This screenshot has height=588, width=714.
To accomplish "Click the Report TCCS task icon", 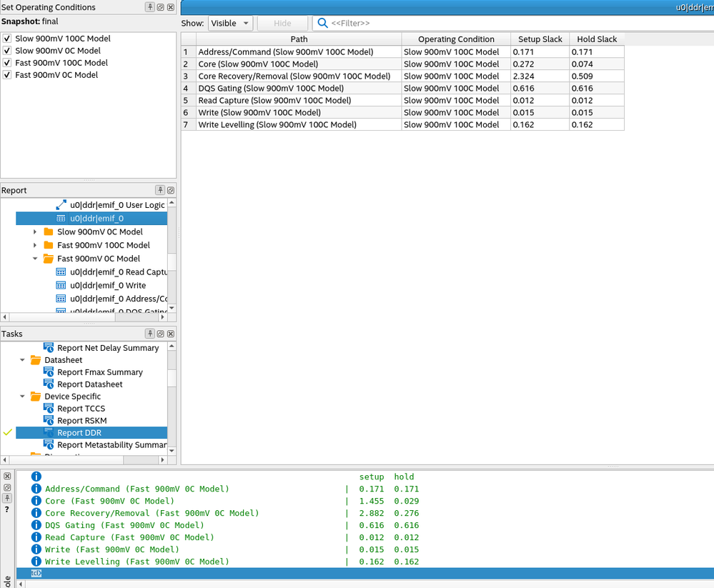I will (49, 409).
